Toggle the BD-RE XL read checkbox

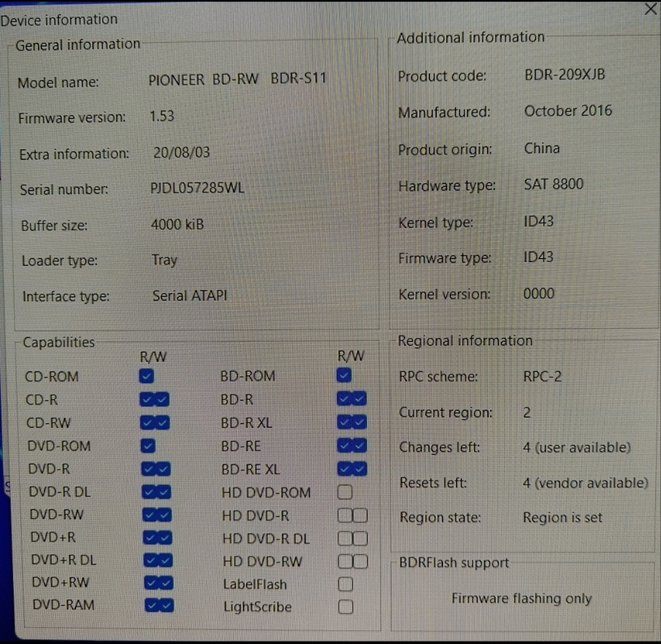click(x=345, y=469)
